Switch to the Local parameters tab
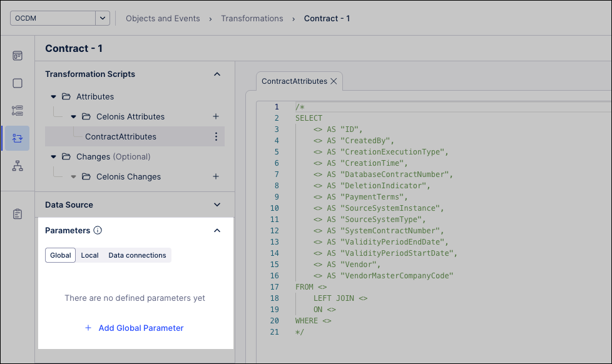Image resolution: width=612 pixels, height=364 pixels. (x=89, y=255)
